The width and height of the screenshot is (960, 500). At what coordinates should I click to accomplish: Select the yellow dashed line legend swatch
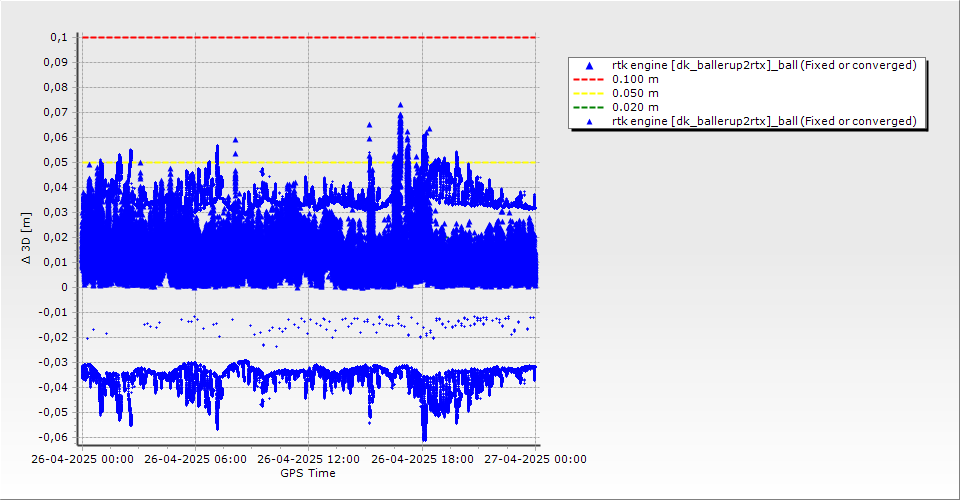pyautogui.click(x=588, y=93)
